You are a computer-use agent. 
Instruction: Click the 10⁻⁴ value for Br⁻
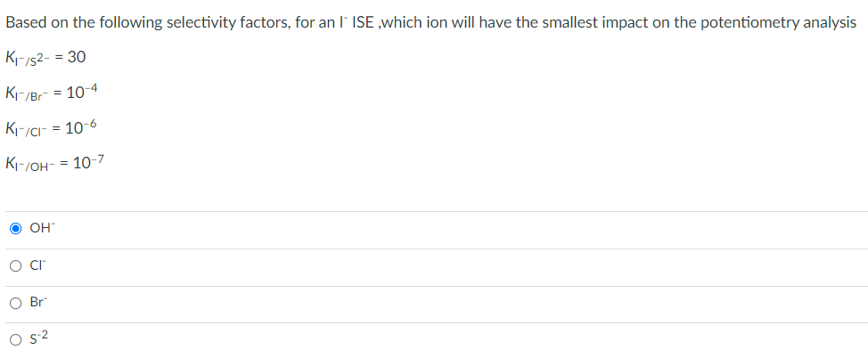point(82,92)
